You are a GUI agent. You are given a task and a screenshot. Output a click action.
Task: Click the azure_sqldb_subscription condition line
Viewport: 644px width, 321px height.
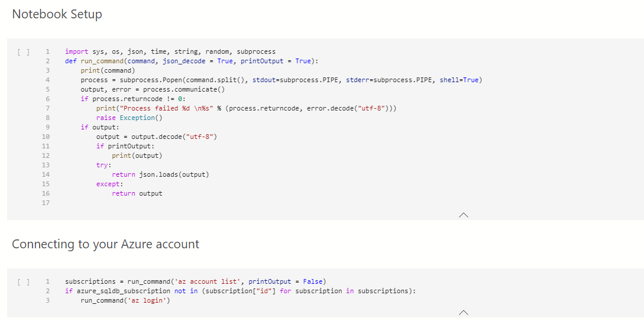pos(240,291)
